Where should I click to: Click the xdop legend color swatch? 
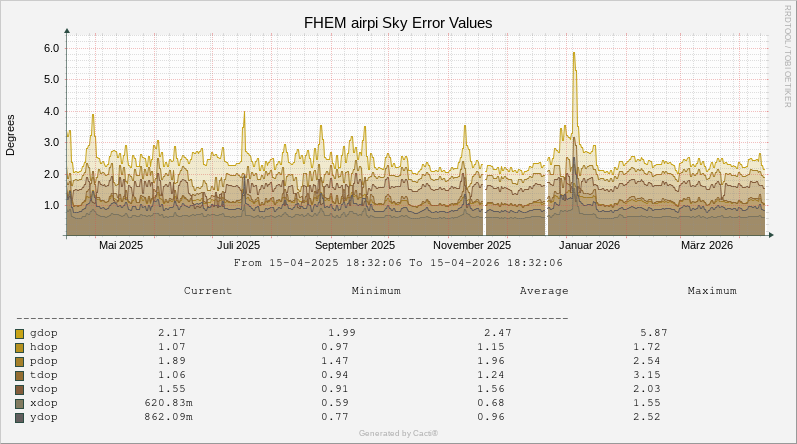tap(20, 403)
